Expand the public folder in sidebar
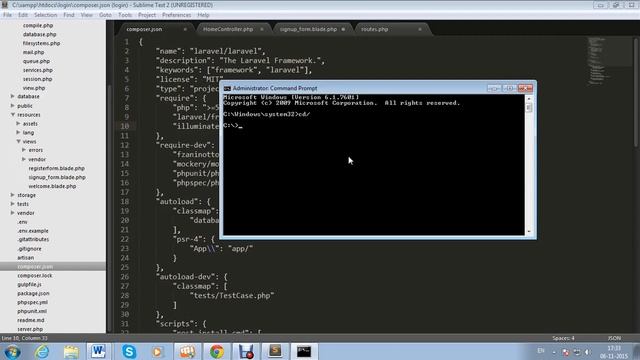 [x=13, y=105]
